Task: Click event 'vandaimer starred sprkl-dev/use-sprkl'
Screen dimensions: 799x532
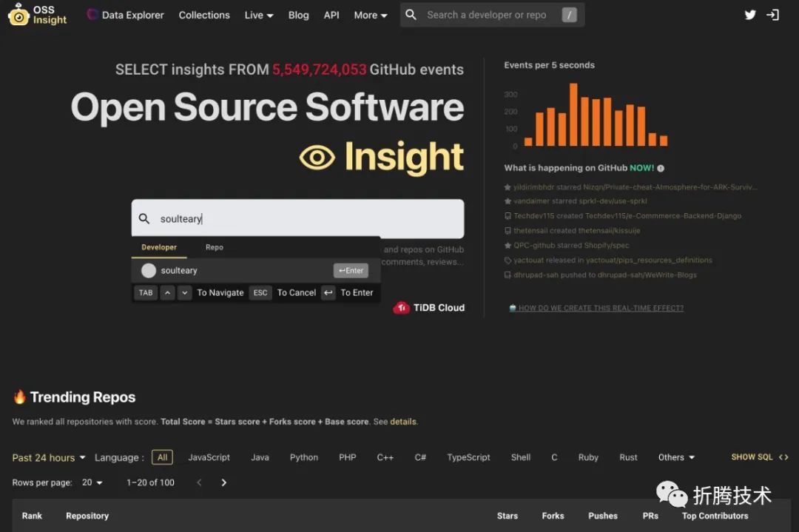Action: pos(576,201)
